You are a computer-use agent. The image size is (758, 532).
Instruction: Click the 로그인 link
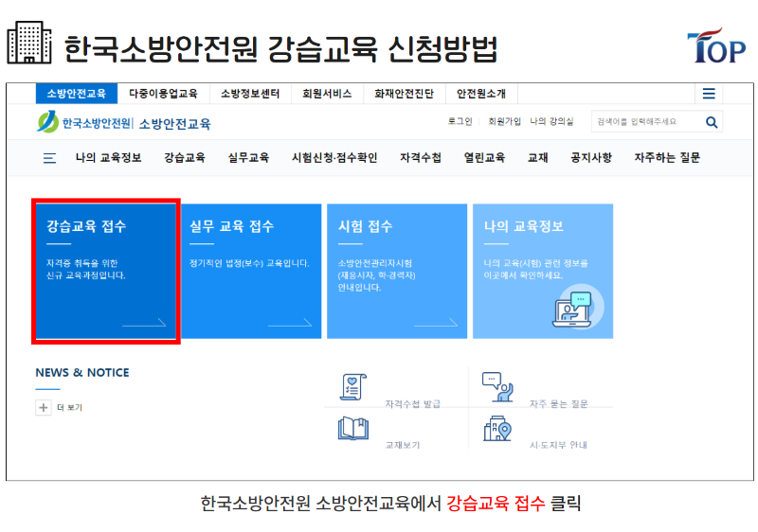click(460, 122)
